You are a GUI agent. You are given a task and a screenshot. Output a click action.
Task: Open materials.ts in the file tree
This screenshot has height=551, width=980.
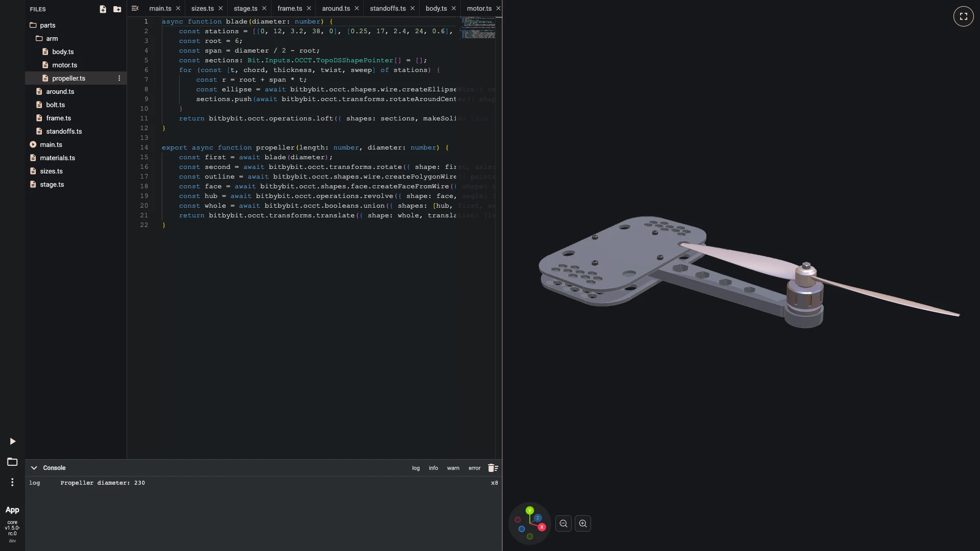pos(76,158)
